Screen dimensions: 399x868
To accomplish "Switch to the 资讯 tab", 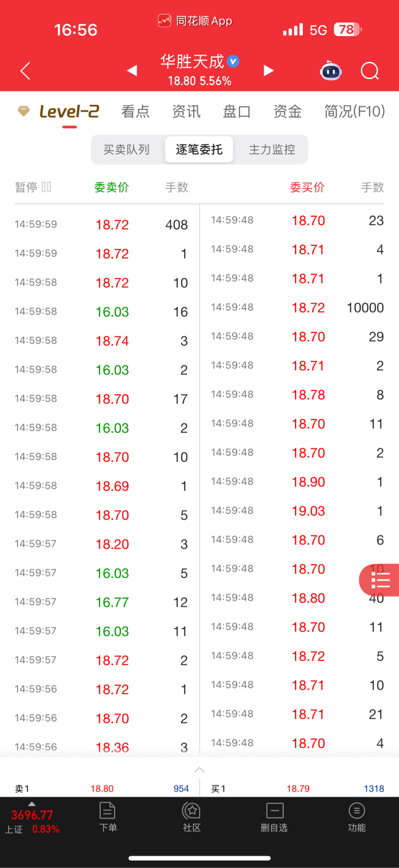I will pos(186,111).
